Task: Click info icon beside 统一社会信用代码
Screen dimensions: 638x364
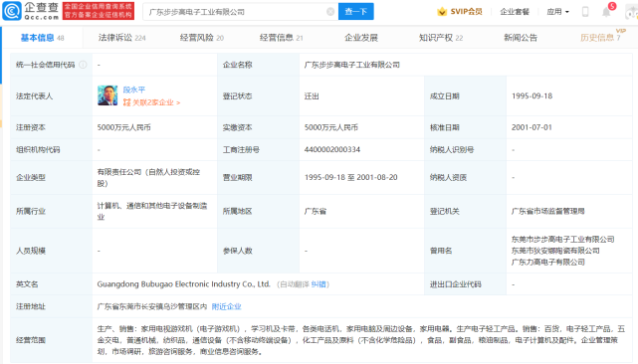Action: pos(83,65)
